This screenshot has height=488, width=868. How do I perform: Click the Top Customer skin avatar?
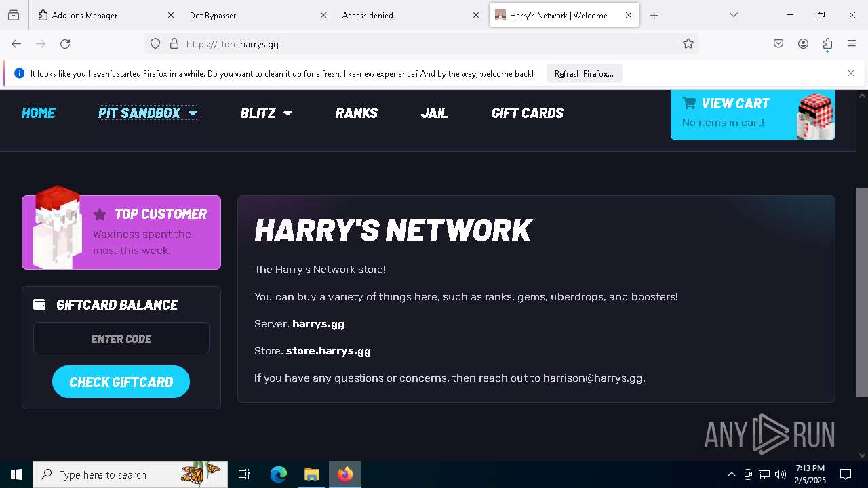[x=58, y=227]
